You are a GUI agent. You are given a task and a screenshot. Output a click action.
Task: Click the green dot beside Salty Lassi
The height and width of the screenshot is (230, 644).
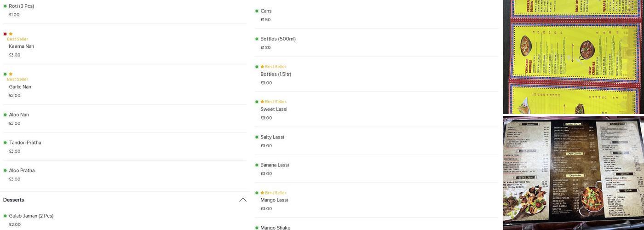tap(257, 137)
